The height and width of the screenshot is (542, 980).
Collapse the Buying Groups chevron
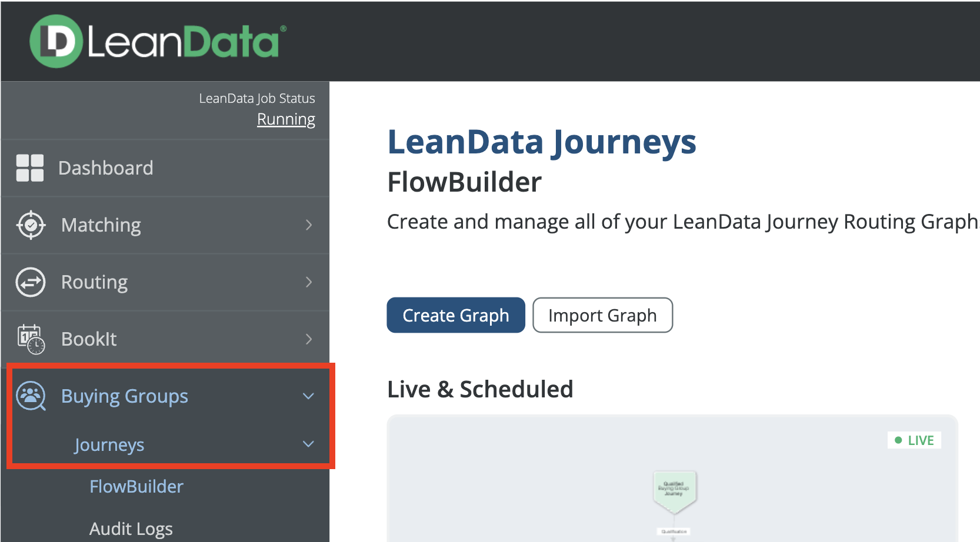pyautogui.click(x=308, y=396)
